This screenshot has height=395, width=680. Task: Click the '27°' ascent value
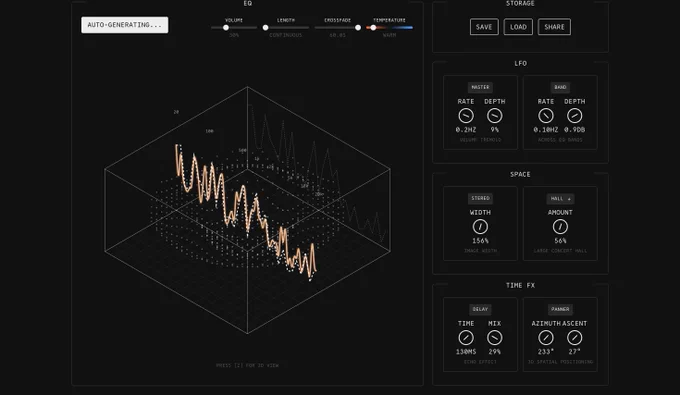(x=575, y=352)
